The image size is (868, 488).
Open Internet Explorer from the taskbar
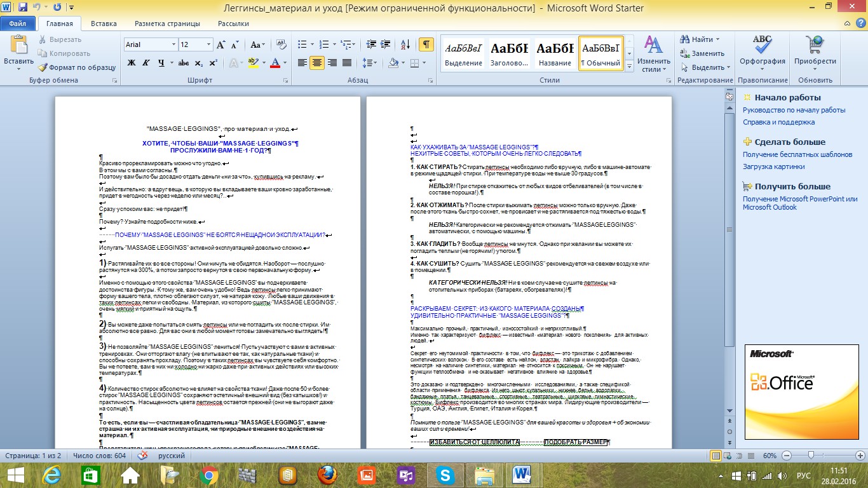(52, 475)
